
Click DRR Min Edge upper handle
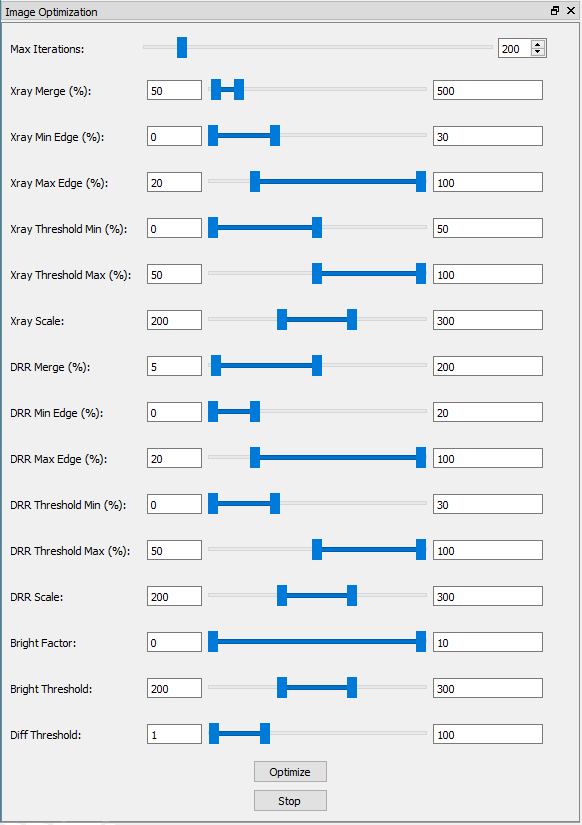point(255,411)
